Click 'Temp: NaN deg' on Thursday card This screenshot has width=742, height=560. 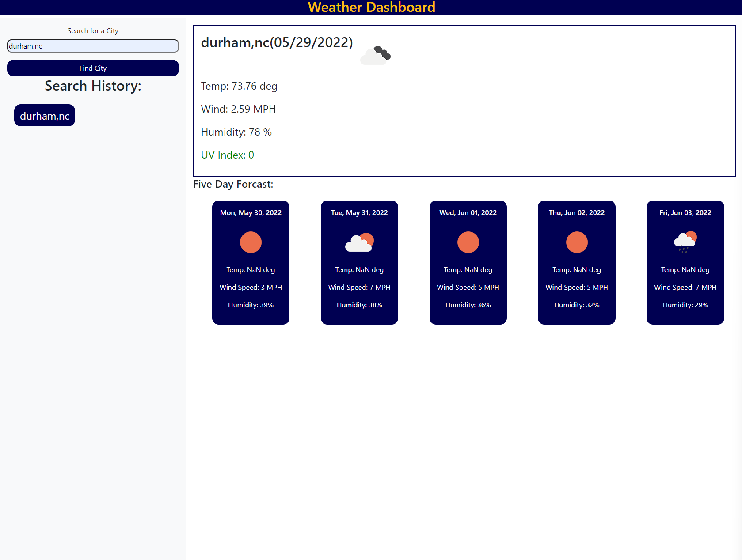click(577, 269)
